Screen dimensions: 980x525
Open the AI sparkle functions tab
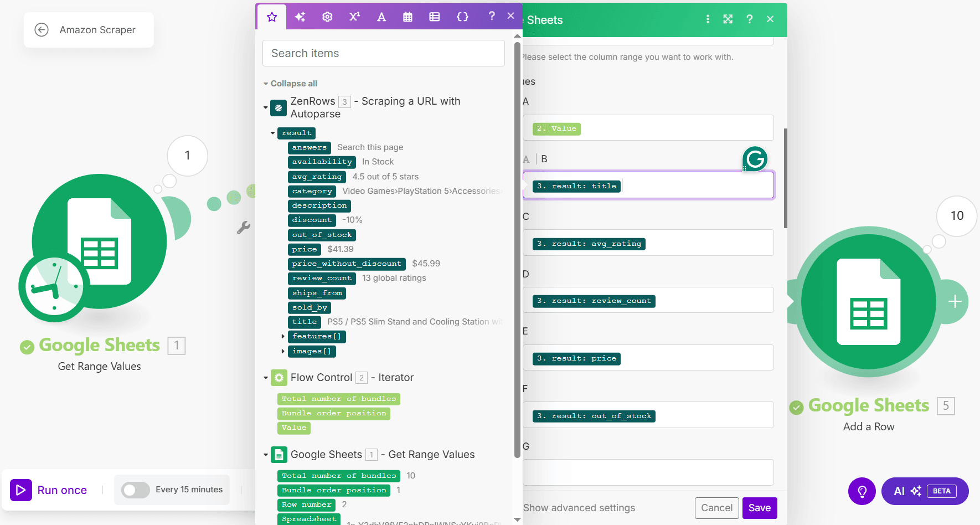tap(300, 17)
